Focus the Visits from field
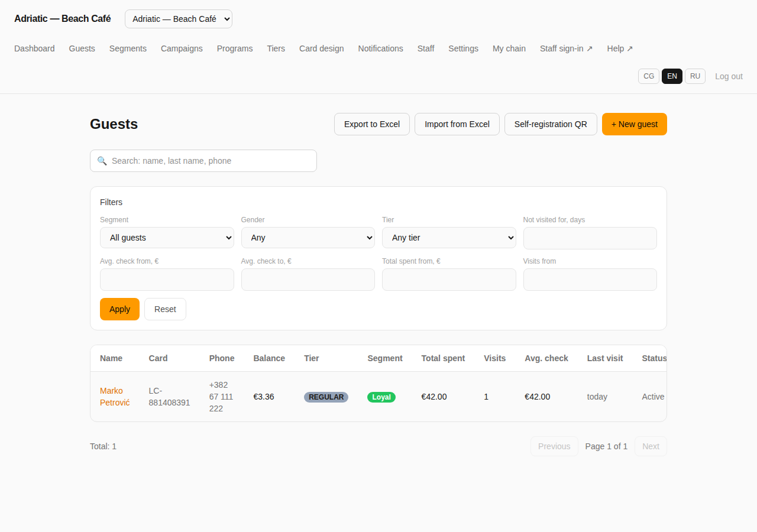Screen dimensions: 757x532 coord(590,280)
